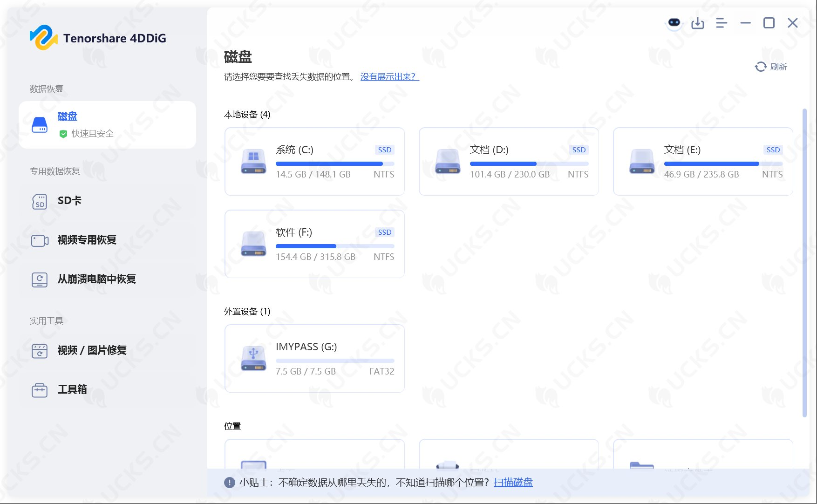Click the usage bar of 系统 (C:)

click(335, 163)
